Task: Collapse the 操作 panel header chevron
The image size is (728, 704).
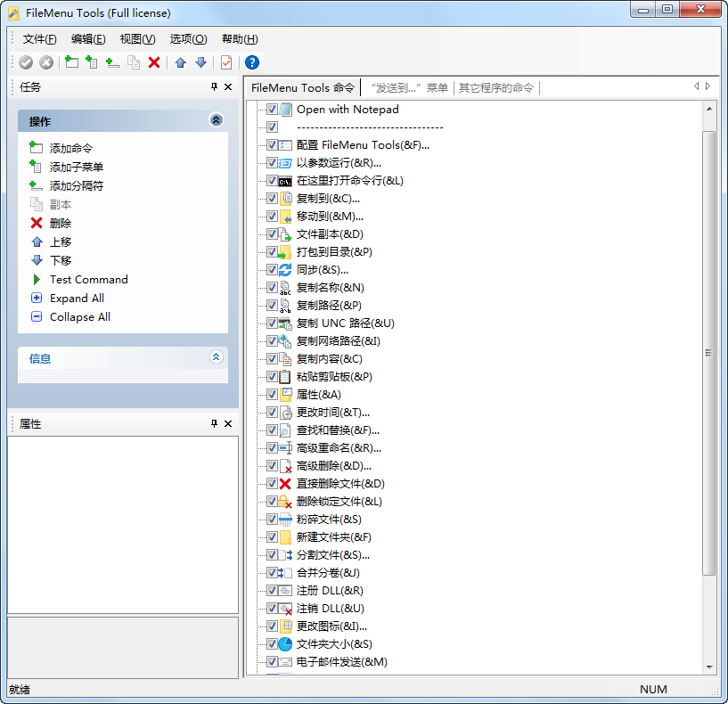Action: [216, 120]
